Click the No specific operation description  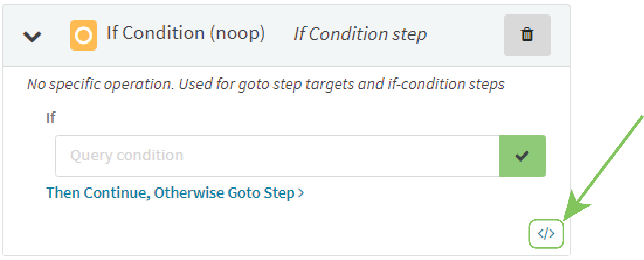266,84
